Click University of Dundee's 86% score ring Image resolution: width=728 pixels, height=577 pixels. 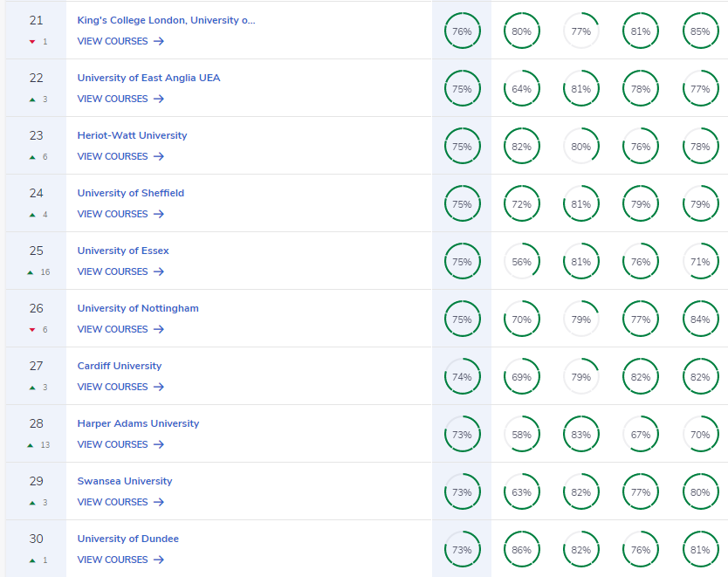[522, 550]
